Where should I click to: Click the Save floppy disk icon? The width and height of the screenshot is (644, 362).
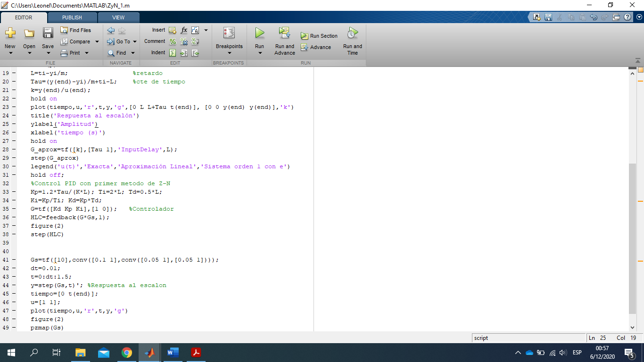[x=48, y=33]
